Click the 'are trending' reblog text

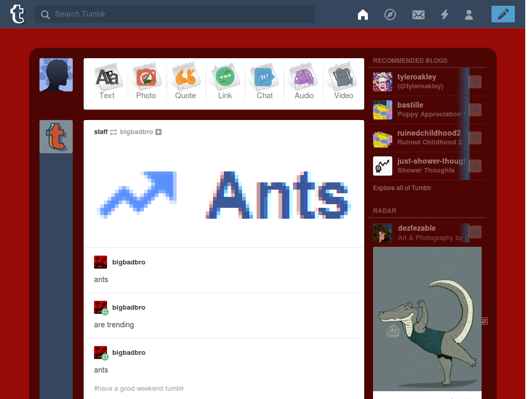[114, 325]
